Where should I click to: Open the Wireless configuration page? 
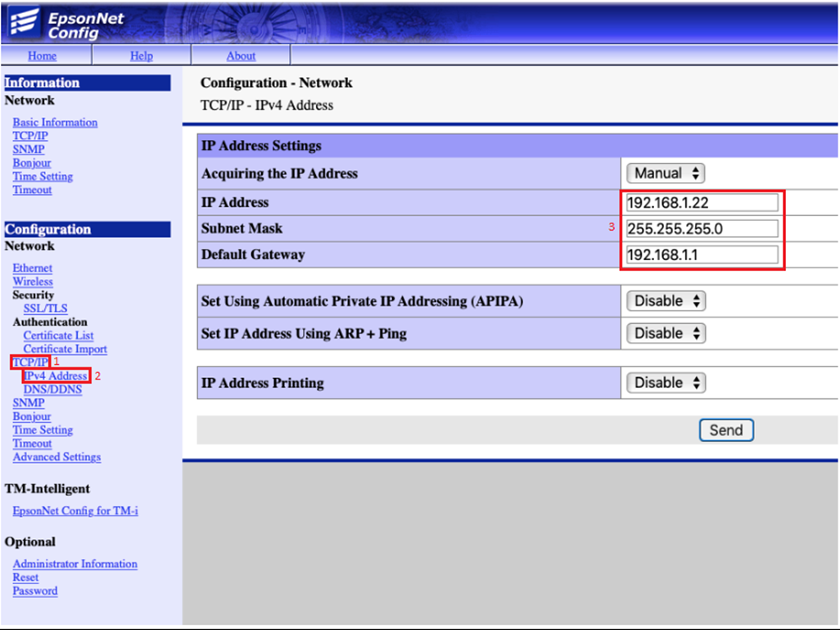click(33, 281)
